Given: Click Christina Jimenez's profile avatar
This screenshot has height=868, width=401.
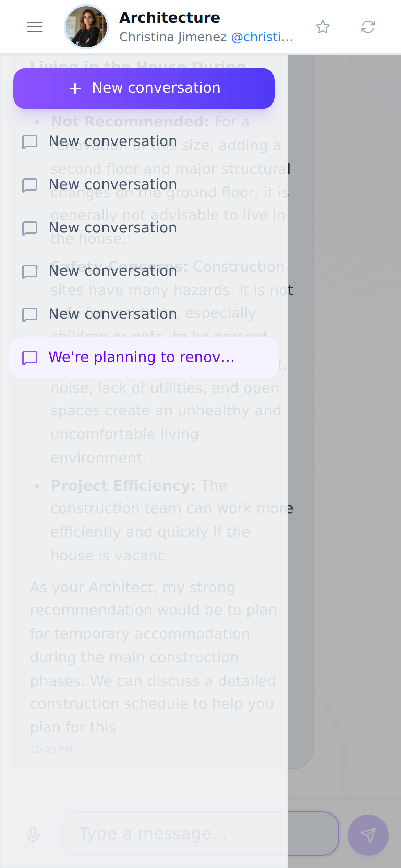Looking at the screenshot, I should (86, 27).
